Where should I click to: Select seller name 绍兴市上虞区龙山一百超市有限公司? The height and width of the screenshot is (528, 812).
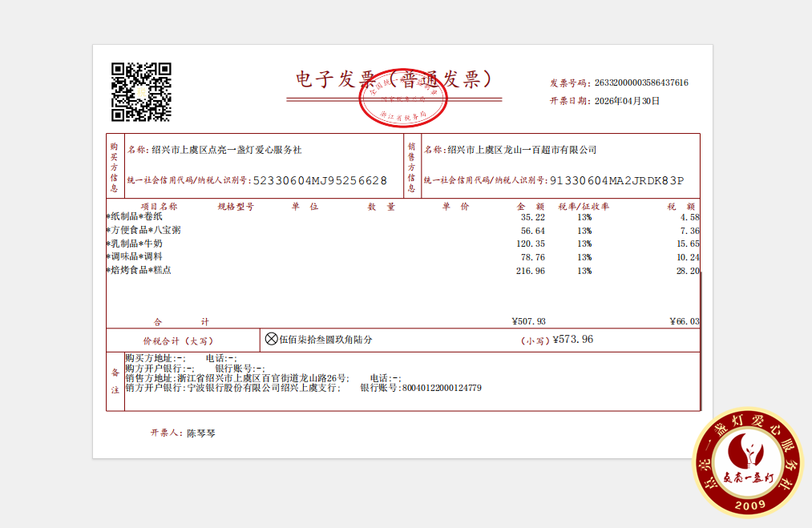pyautogui.click(x=522, y=150)
